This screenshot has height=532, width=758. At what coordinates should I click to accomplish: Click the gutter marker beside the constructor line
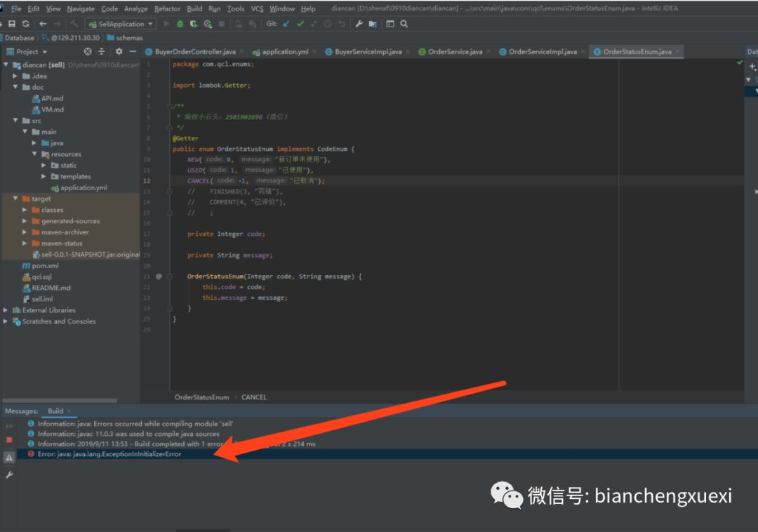click(x=159, y=277)
